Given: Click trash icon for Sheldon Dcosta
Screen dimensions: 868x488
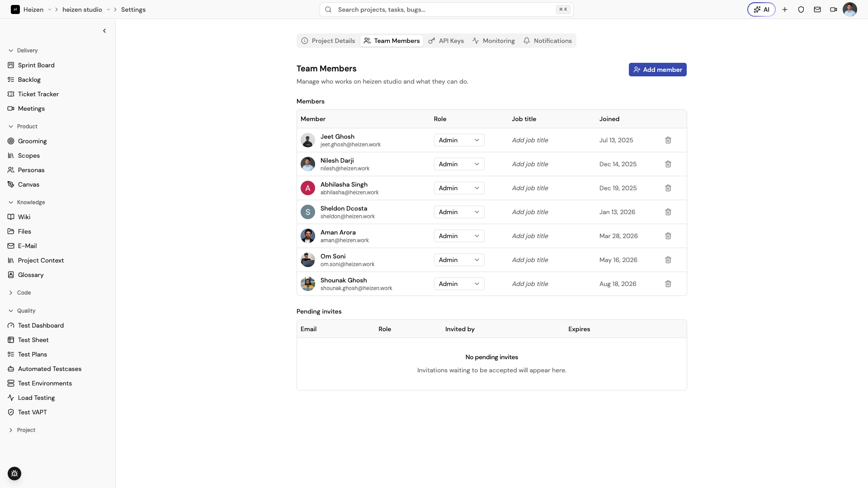Looking at the screenshot, I should point(668,212).
